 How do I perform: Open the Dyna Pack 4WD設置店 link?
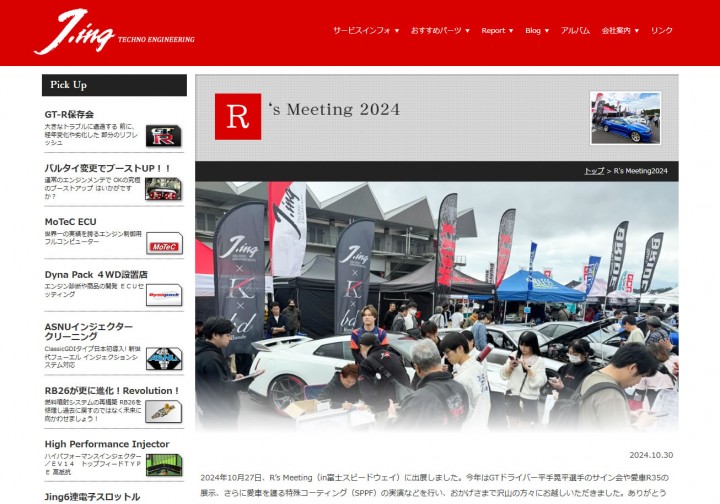click(x=96, y=274)
